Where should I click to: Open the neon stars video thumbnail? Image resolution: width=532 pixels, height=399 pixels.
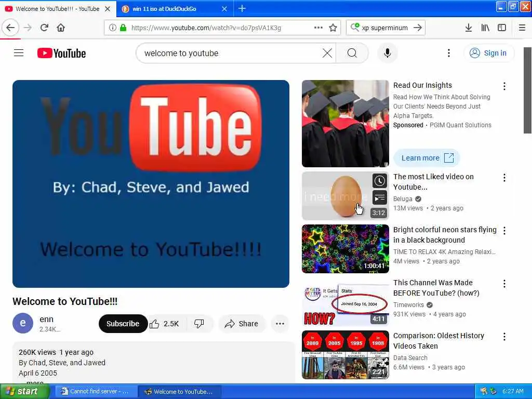[345, 249]
